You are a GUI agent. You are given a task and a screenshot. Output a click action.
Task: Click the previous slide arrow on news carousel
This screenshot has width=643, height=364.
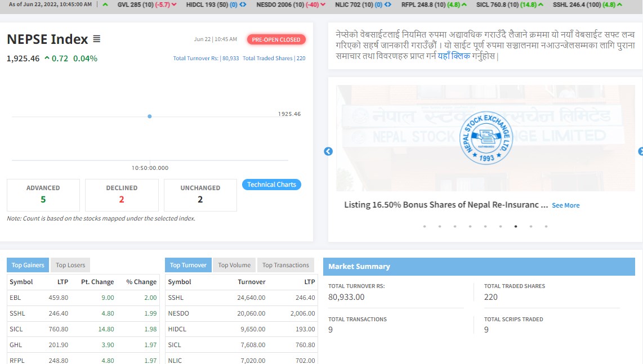tap(328, 151)
